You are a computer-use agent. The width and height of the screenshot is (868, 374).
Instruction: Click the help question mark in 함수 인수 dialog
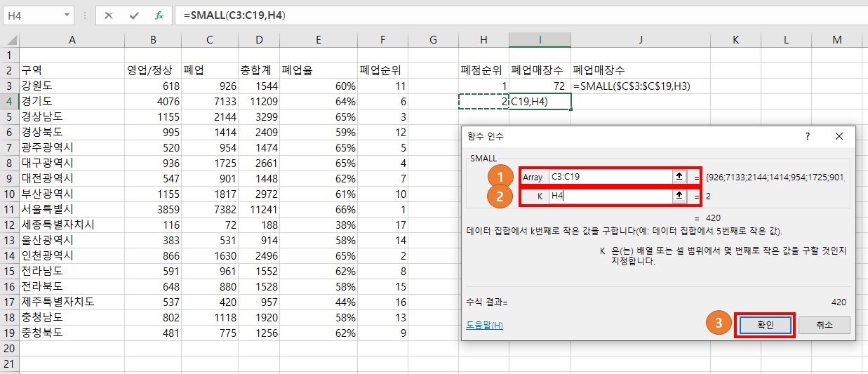(808, 136)
